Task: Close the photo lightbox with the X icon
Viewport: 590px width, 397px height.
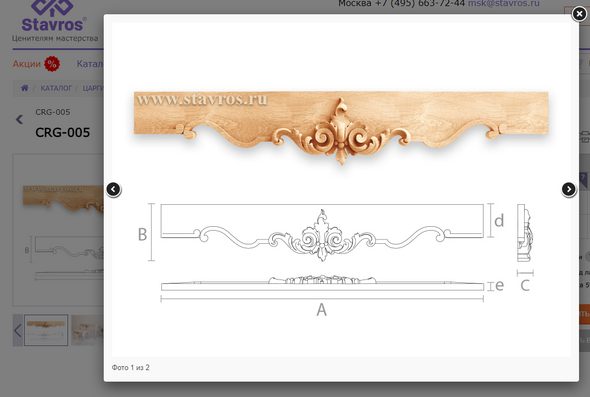Action: [x=579, y=14]
